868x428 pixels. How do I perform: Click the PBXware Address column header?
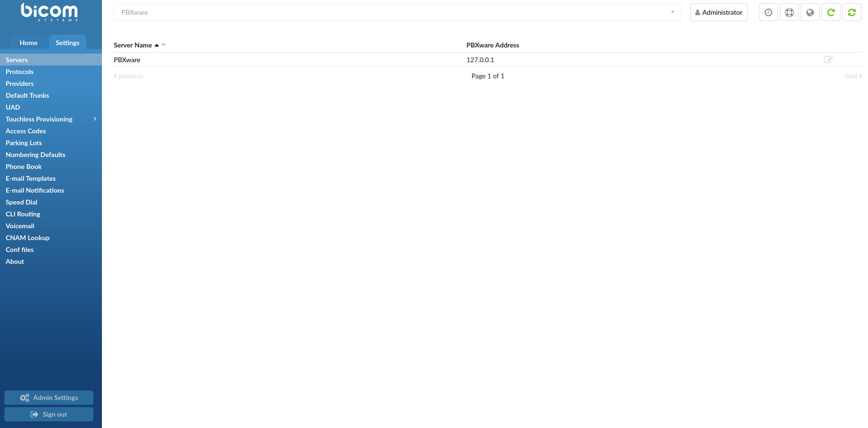point(493,45)
